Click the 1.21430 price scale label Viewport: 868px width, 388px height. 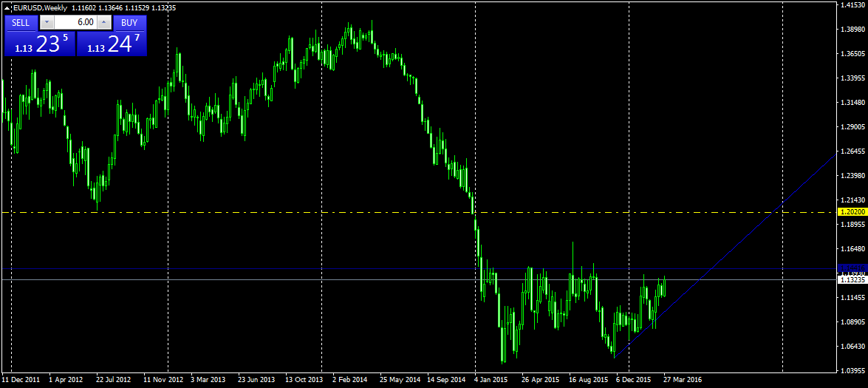tap(852, 200)
